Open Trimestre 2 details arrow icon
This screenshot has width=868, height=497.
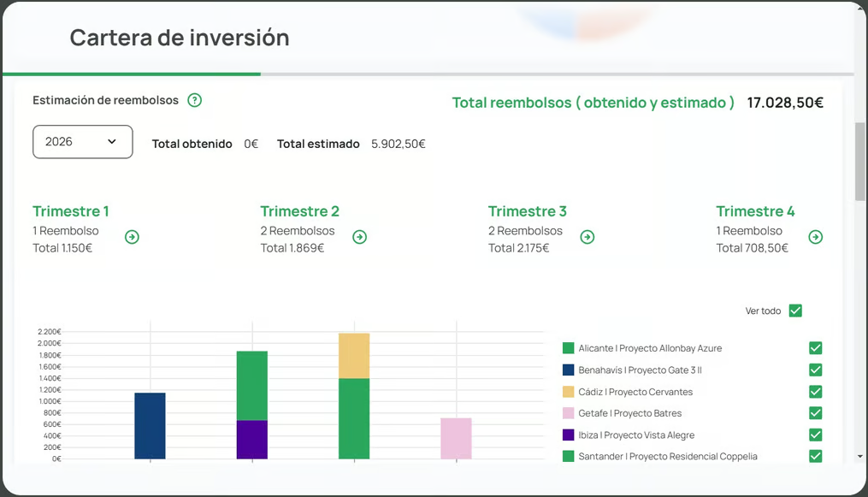pyautogui.click(x=360, y=237)
